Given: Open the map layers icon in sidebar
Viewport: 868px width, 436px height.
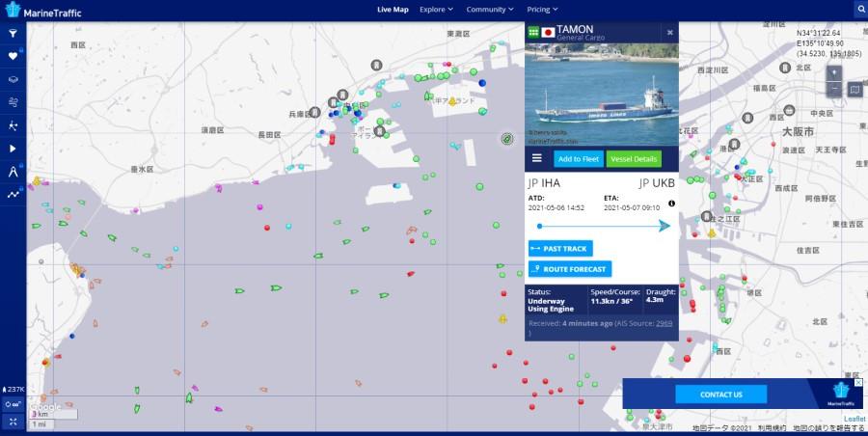Looking at the screenshot, I should [13, 79].
